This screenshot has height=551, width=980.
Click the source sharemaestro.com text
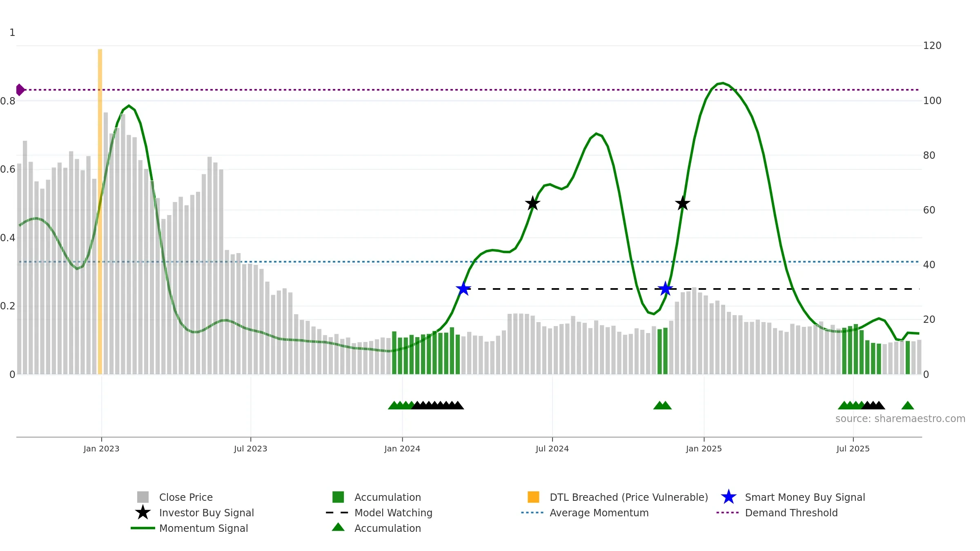point(900,419)
